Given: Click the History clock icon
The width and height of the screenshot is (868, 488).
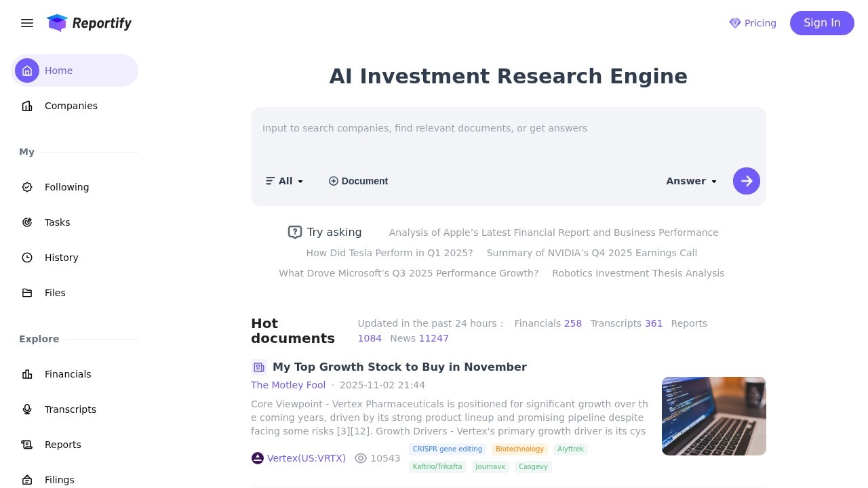Looking at the screenshot, I should [x=27, y=258].
